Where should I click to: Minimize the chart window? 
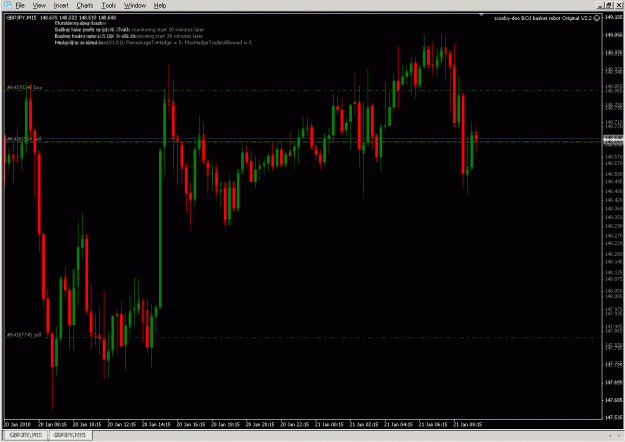point(601,5)
